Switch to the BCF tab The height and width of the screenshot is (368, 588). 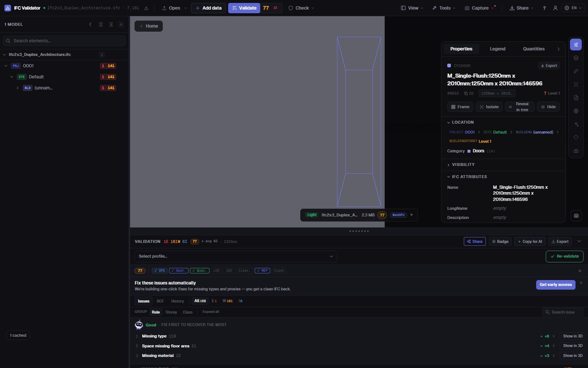point(160,301)
